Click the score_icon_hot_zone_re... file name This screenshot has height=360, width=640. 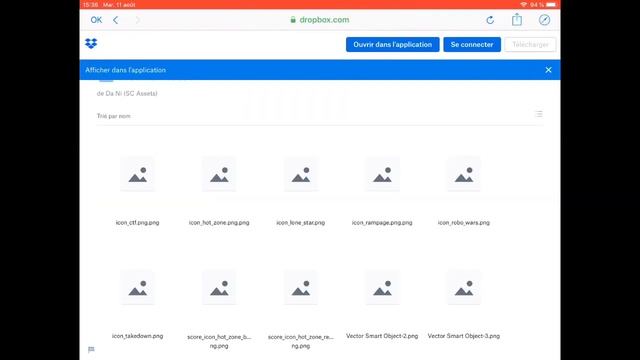coord(301,341)
